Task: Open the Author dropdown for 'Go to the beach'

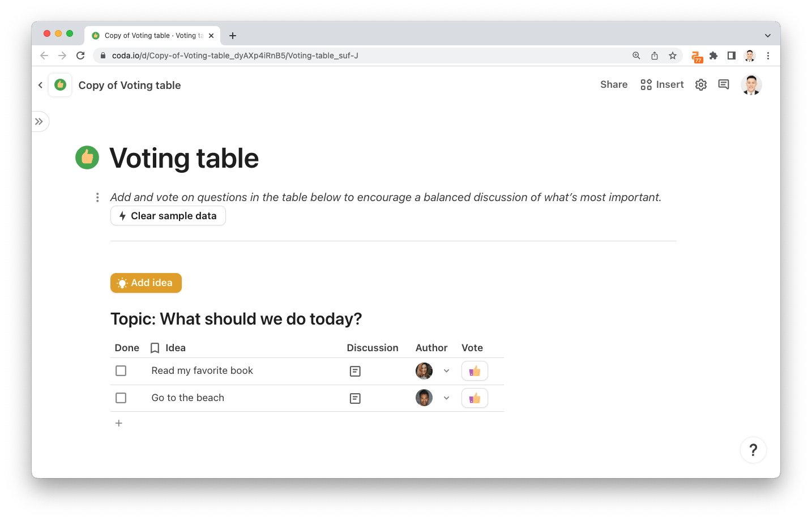Action: pos(447,398)
